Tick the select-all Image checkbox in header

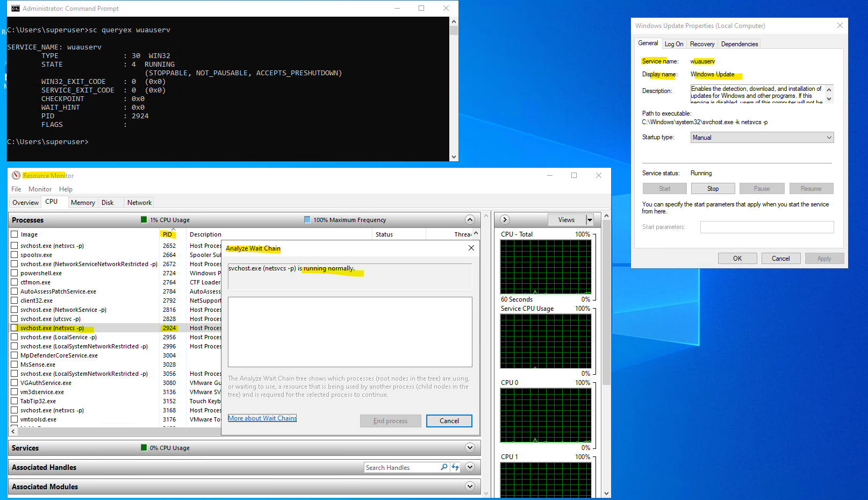click(x=15, y=234)
